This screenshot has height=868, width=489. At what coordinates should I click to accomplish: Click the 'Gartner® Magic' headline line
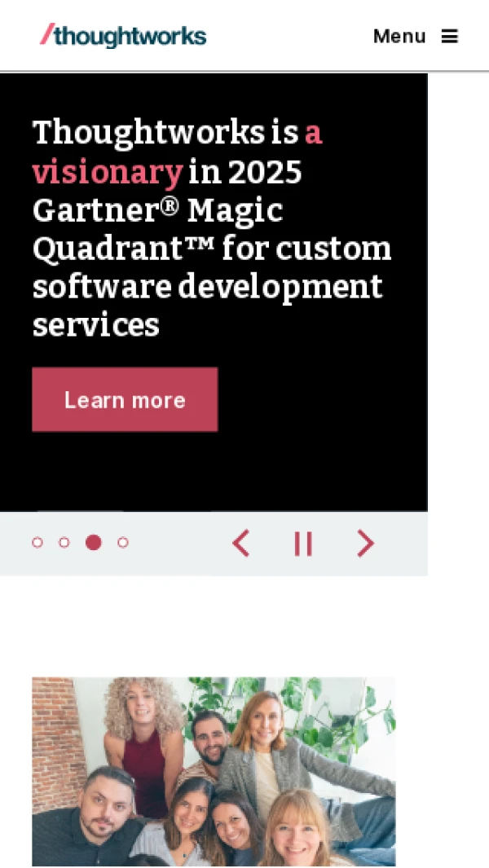(158, 210)
